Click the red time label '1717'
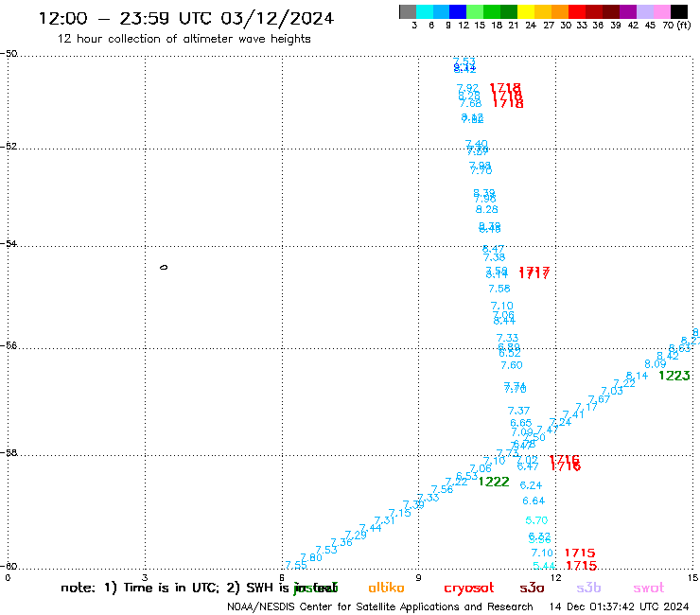This screenshot has width=700, height=615. point(534,272)
